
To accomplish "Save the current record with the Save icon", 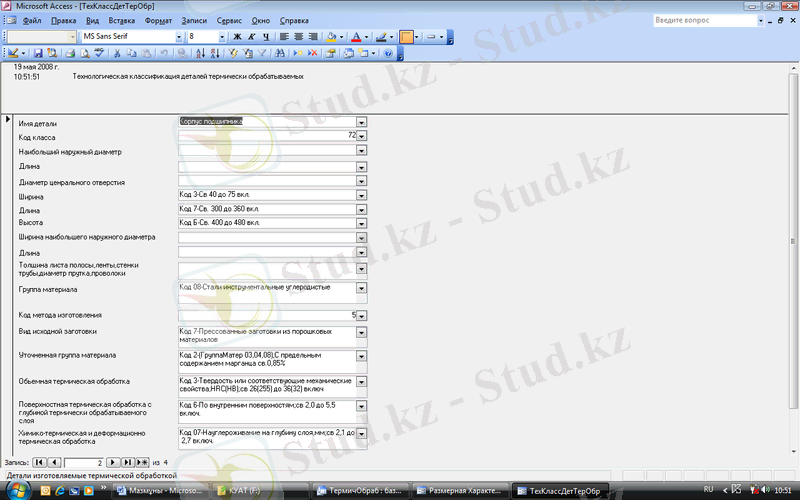I will click(x=38, y=53).
